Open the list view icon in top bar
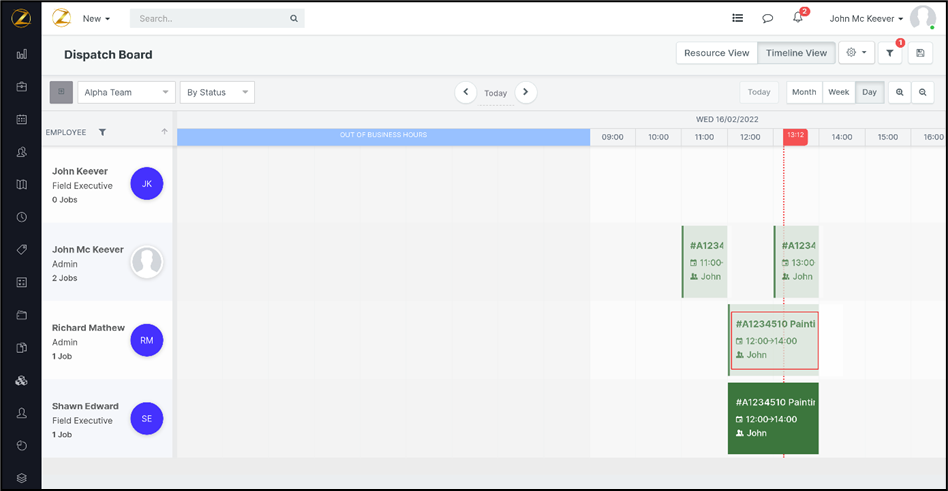 [x=738, y=18]
